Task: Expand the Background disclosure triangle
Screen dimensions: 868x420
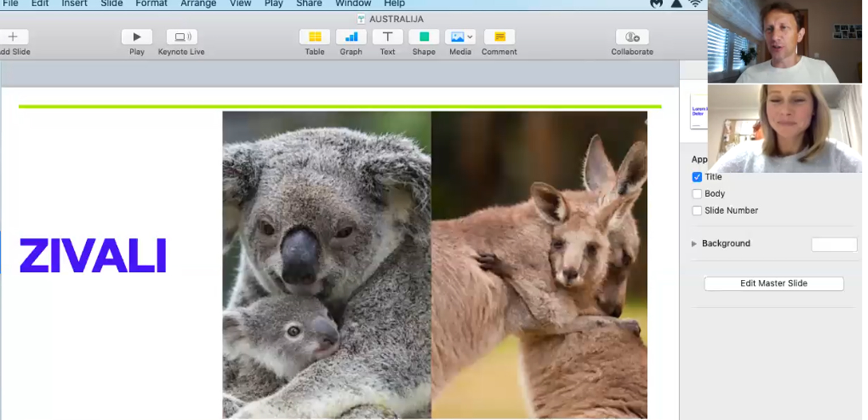Action: (694, 243)
